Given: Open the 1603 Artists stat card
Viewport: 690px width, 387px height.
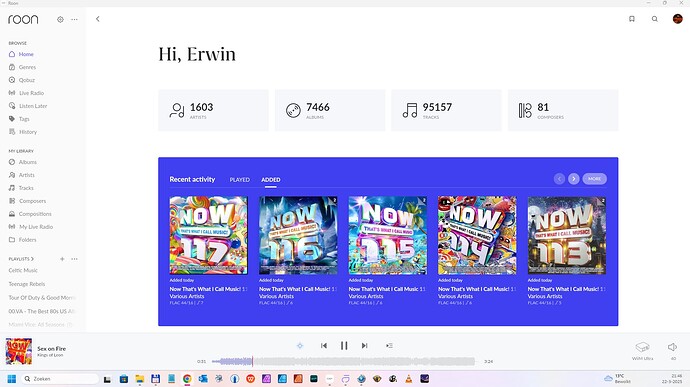Looking at the screenshot, I should coord(213,110).
